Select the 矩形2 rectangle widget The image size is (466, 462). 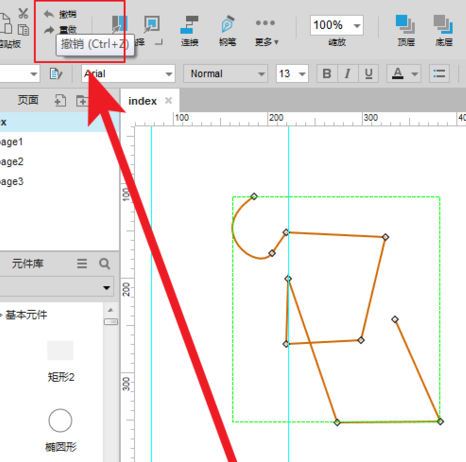60,362
